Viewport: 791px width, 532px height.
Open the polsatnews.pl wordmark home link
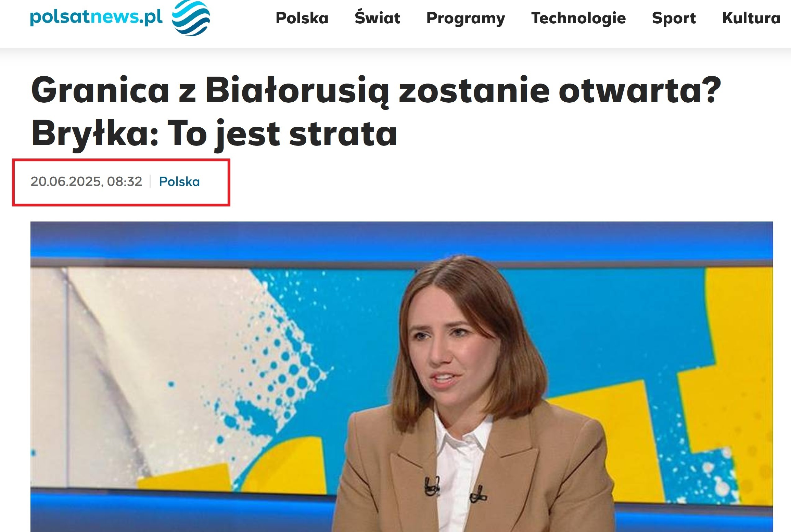click(x=96, y=17)
